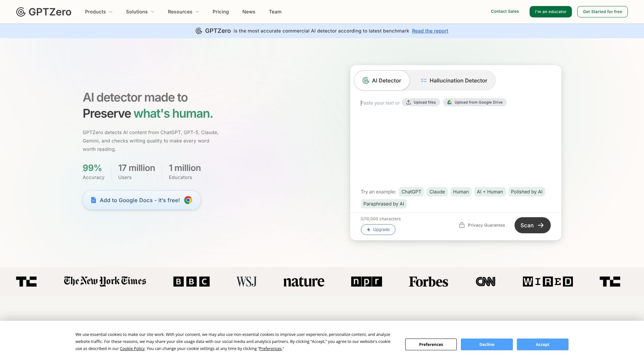Click the document icon on Add to Google Docs
Viewport: 644px width, 362px height.
click(94, 200)
